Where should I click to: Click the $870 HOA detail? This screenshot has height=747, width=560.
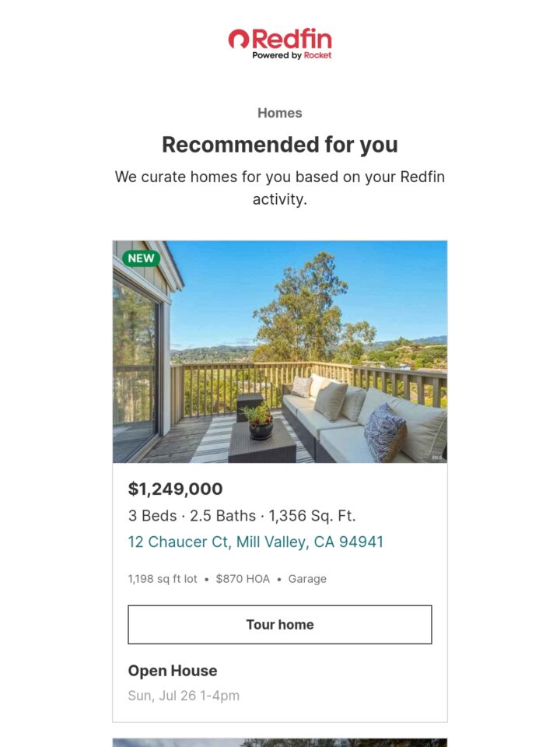click(243, 579)
